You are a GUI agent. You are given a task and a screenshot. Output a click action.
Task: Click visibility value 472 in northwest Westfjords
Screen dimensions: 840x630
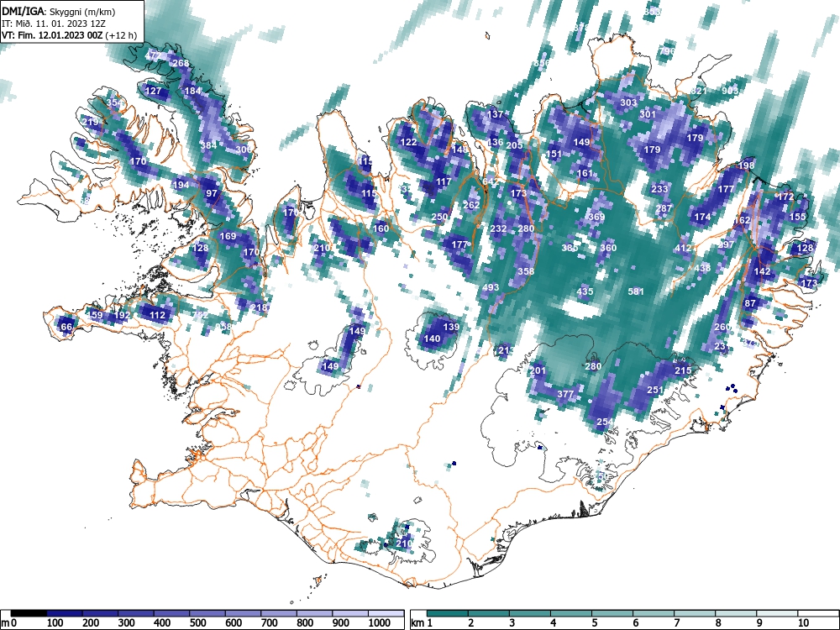153,55
